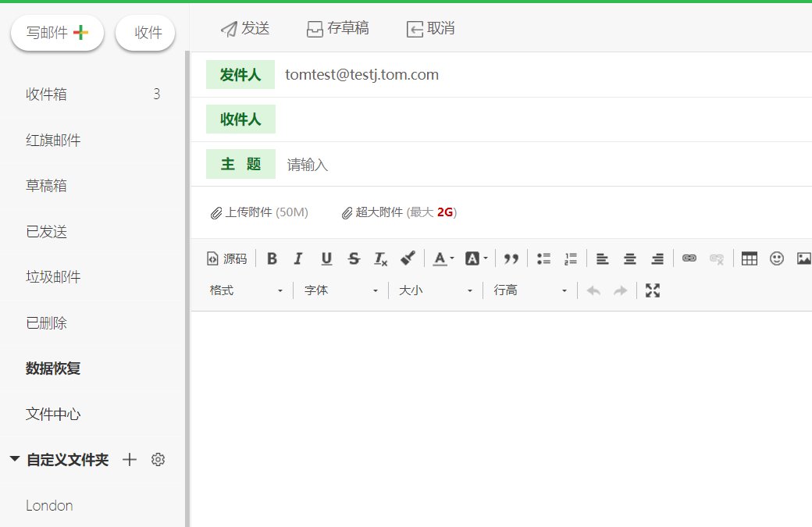Viewport: 812px width, 527px height.
Task: Set text alignment to center
Action: click(629, 258)
